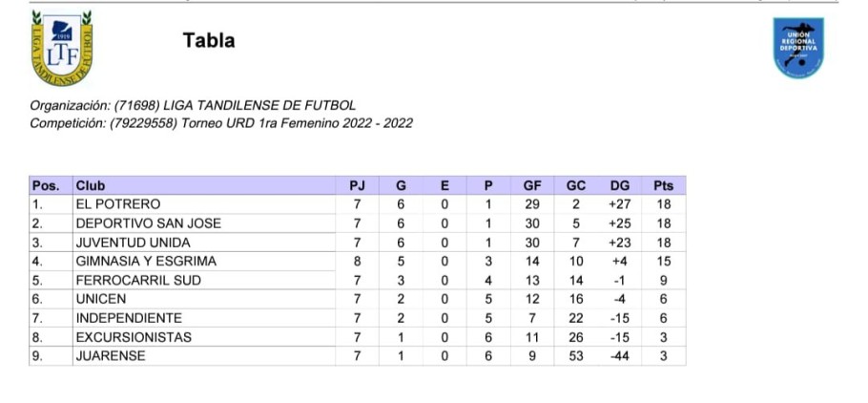This screenshot has width=868, height=403.
Task: Click the Pos. column header
Action: click(51, 185)
